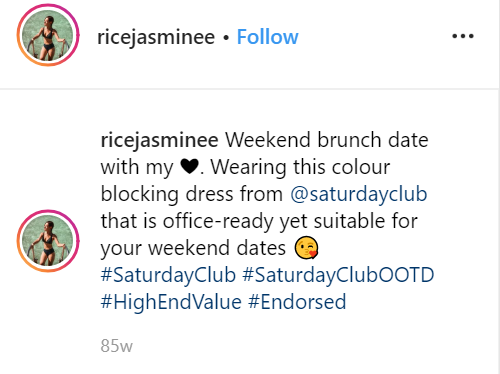Click the profile avatar beside the caption
The image size is (500, 374).
click(x=48, y=241)
